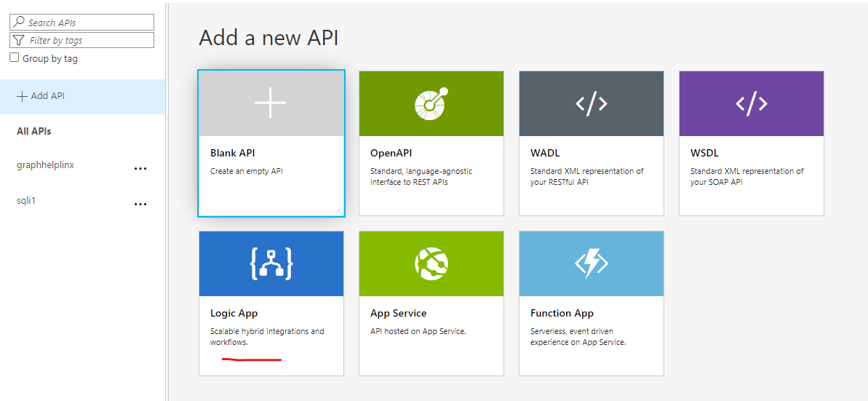Choose the Logic App workflow icon
This screenshot has height=401, width=868.
(271, 264)
